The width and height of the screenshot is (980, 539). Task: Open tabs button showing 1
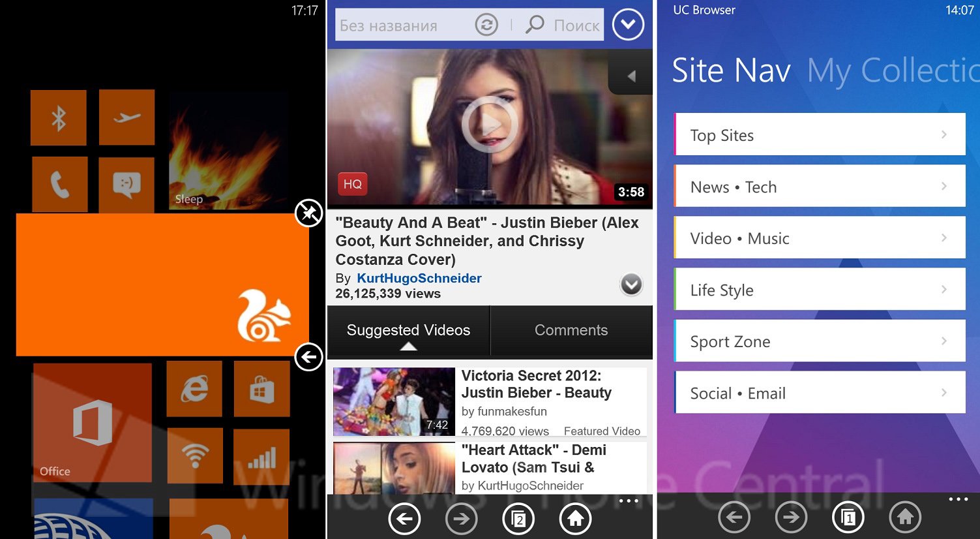tap(848, 517)
